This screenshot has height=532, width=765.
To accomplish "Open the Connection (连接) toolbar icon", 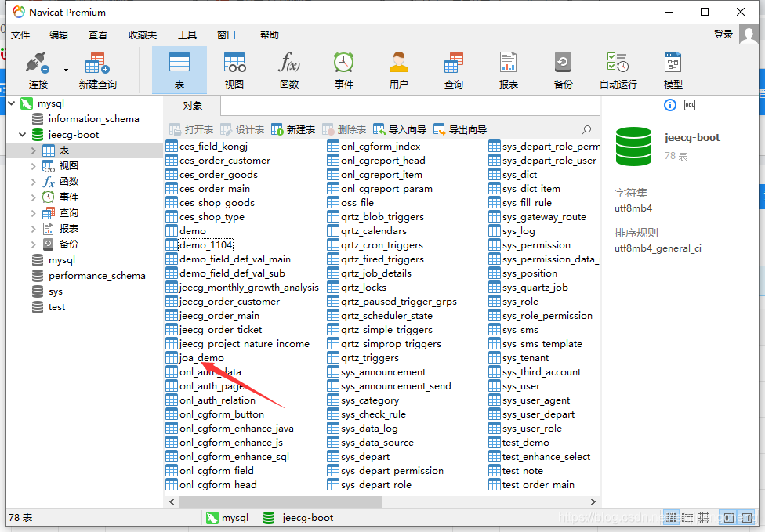I will pyautogui.click(x=38, y=71).
